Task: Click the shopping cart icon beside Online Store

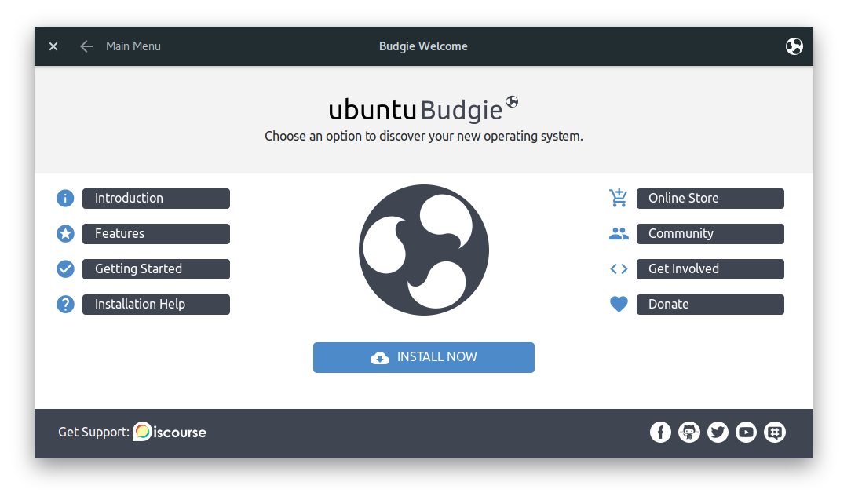Action: tap(618, 198)
